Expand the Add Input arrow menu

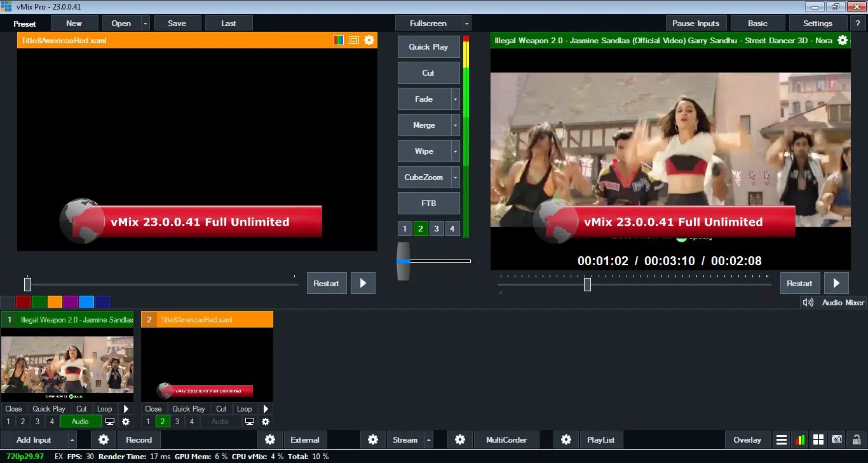(x=72, y=439)
